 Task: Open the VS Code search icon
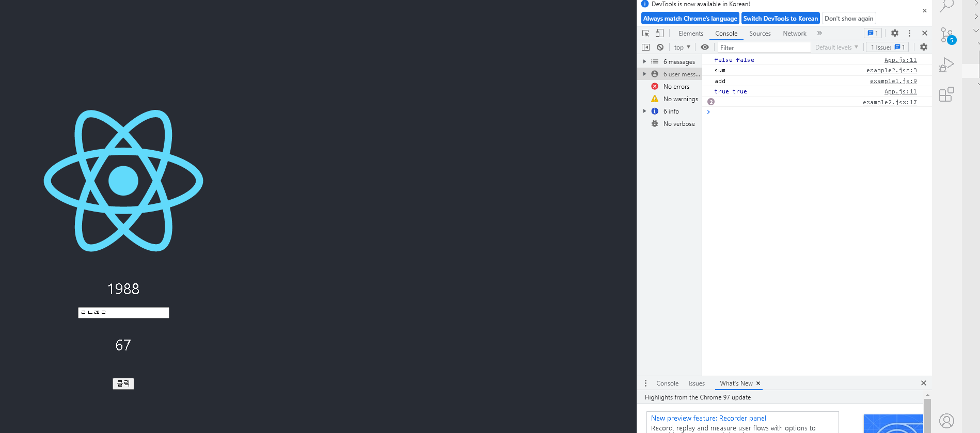[946, 6]
